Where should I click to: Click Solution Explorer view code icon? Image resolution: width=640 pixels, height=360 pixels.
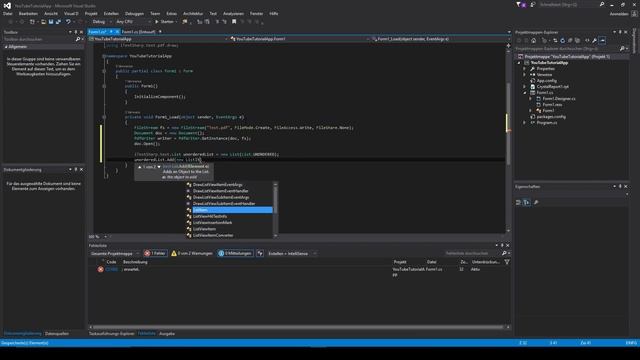coord(587,40)
